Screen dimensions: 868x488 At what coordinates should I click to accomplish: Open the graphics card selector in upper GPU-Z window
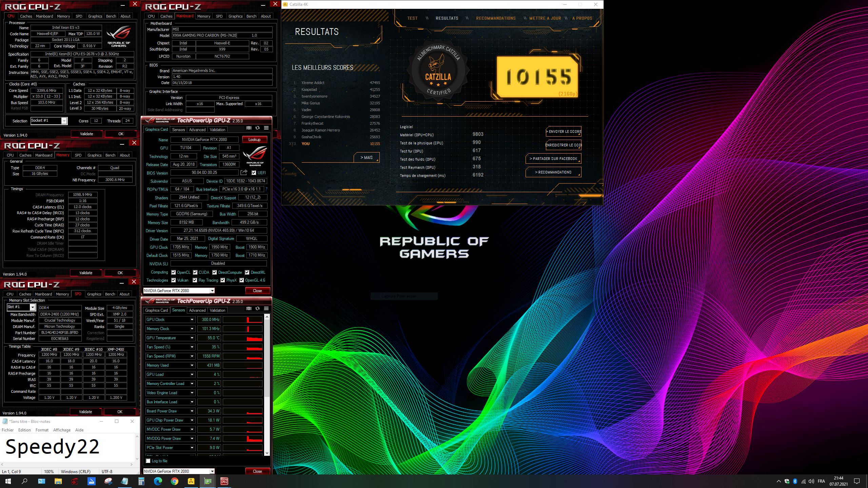pyautogui.click(x=179, y=291)
